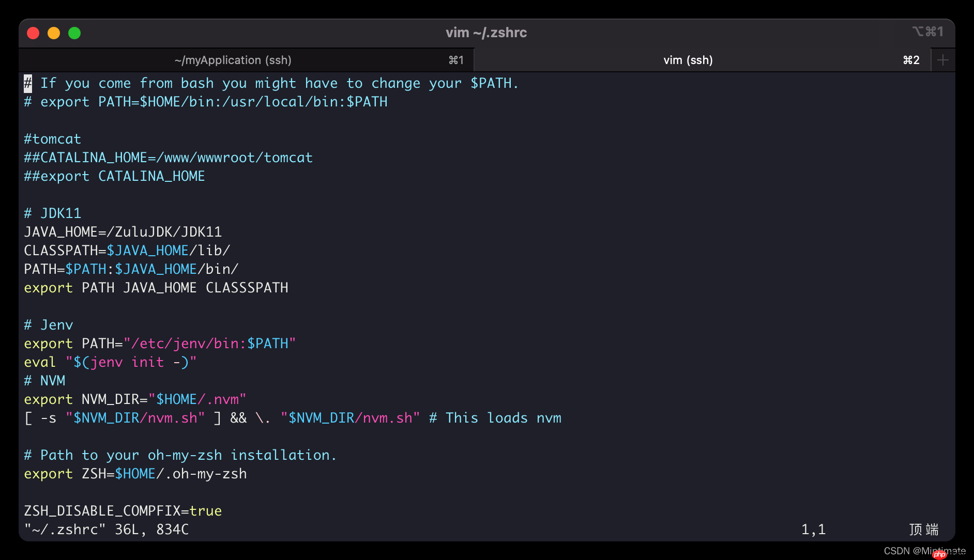The height and width of the screenshot is (560, 974).
Task: Switch to the ~/myApplication (ssh) tab
Action: pos(233,60)
